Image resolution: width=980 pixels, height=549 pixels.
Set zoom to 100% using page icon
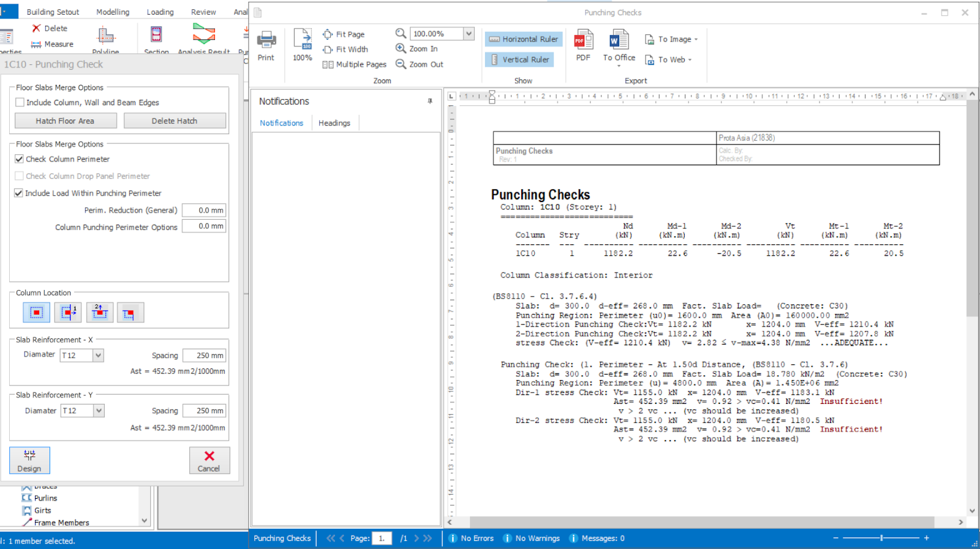click(302, 40)
